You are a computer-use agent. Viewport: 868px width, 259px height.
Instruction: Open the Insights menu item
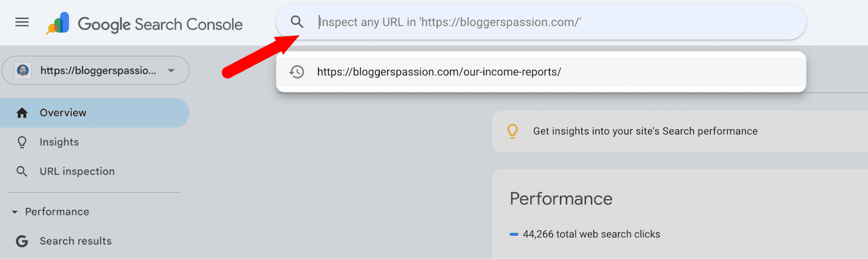59,142
